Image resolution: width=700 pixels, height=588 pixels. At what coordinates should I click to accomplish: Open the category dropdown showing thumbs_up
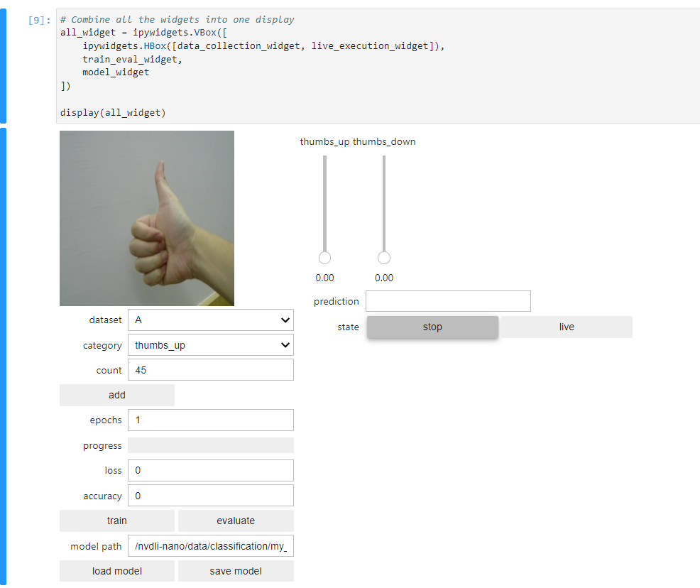click(211, 344)
